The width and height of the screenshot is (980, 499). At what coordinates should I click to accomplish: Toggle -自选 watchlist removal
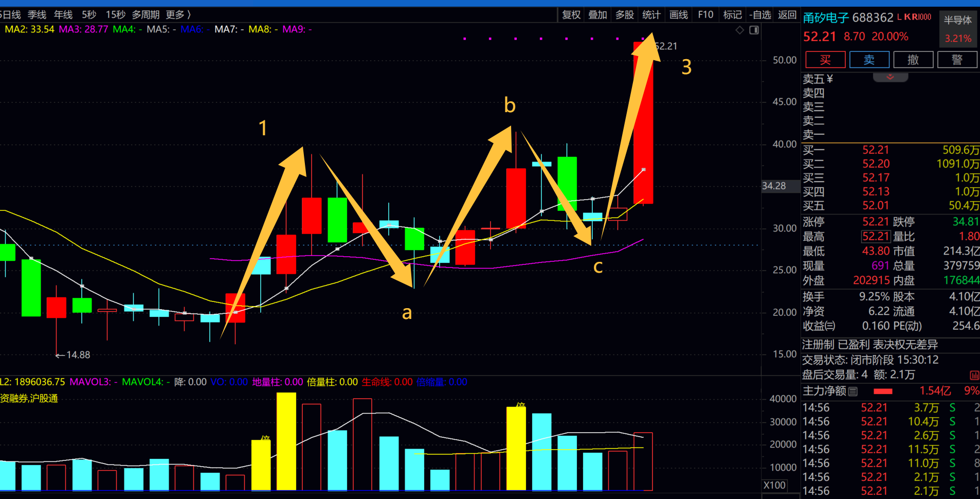(760, 14)
